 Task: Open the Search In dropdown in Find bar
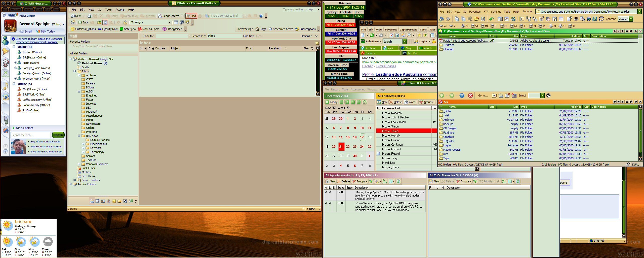click(198, 36)
